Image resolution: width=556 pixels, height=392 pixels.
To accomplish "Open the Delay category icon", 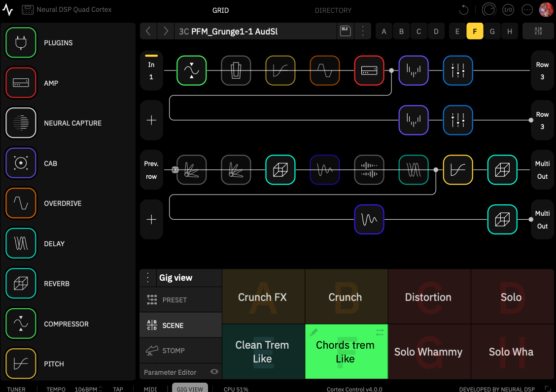I will 21,243.
